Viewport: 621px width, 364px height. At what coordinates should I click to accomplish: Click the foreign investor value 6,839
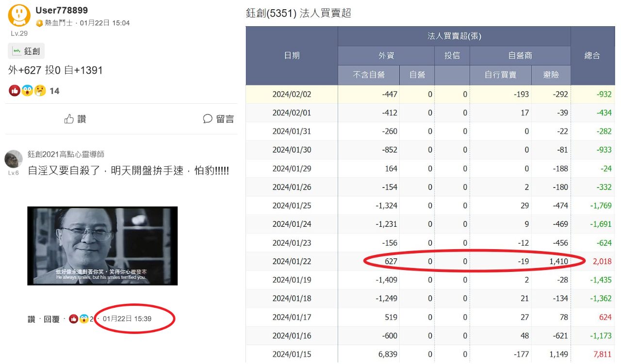pos(387,354)
